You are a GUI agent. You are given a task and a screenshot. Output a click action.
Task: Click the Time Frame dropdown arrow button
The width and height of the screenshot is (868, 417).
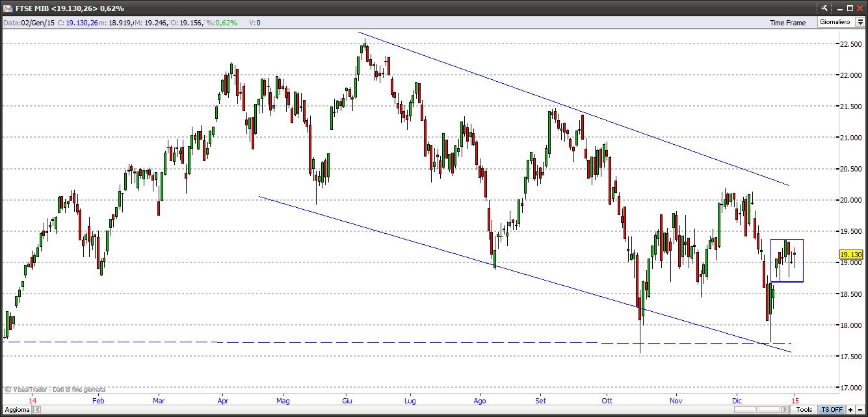(860, 22)
